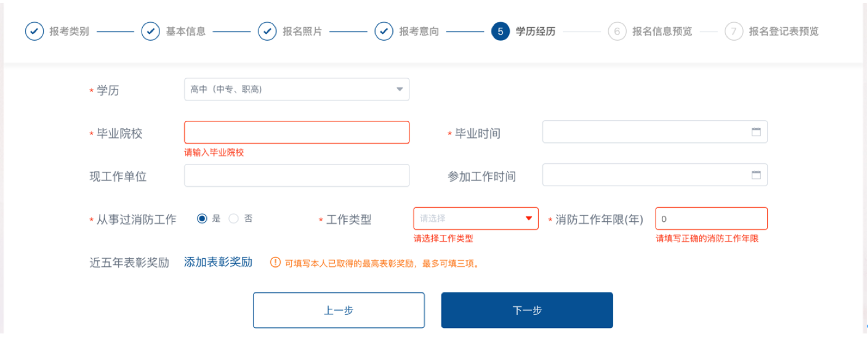Click the orange info icon beside award hint

pos(275,263)
